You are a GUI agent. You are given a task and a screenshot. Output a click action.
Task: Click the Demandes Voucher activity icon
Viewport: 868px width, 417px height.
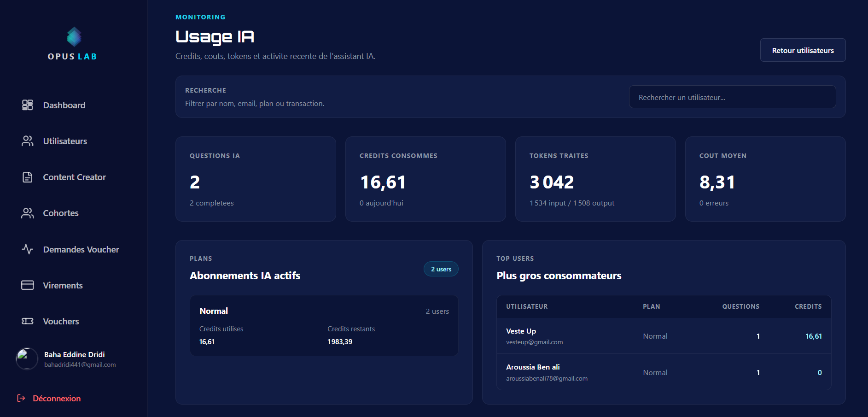point(28,249)
